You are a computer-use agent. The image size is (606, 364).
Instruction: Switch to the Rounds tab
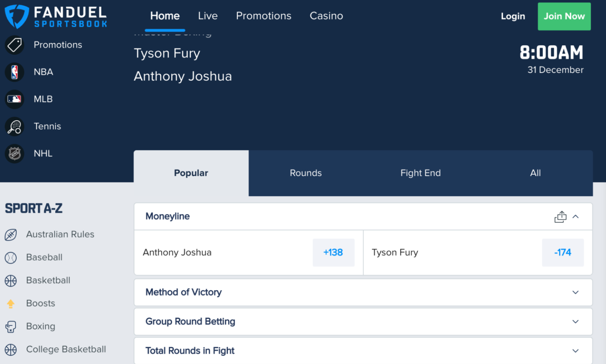306,173
